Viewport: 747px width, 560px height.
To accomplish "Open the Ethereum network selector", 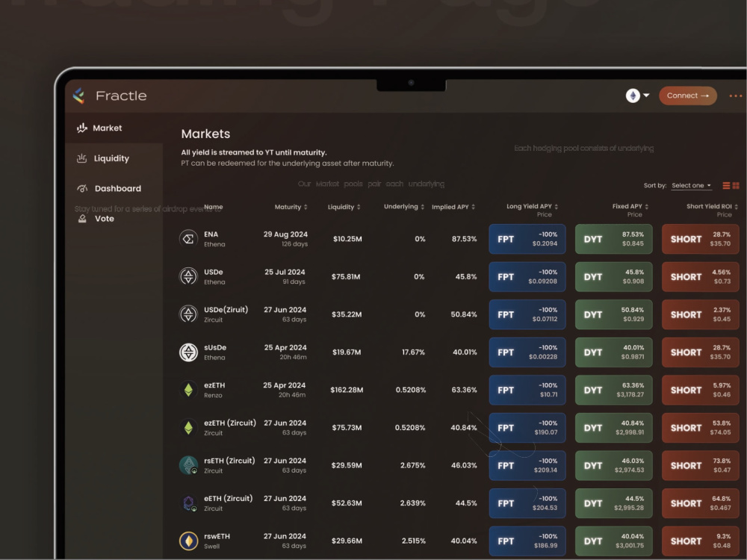I will click(x=637, y=96).
